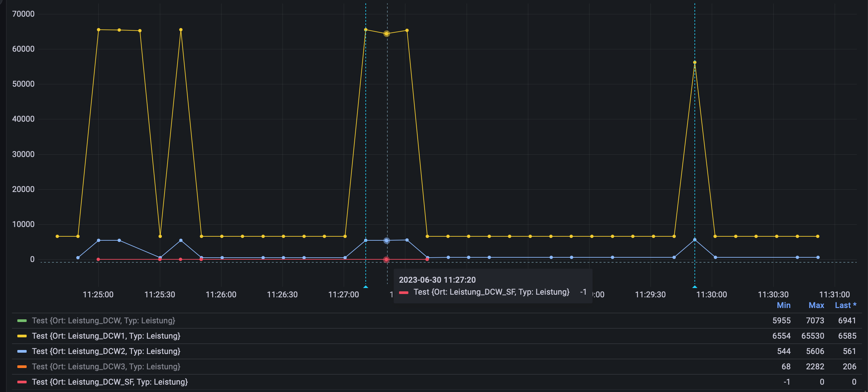Click annotation marker triangle near 11:27:10

click(366, 287)
